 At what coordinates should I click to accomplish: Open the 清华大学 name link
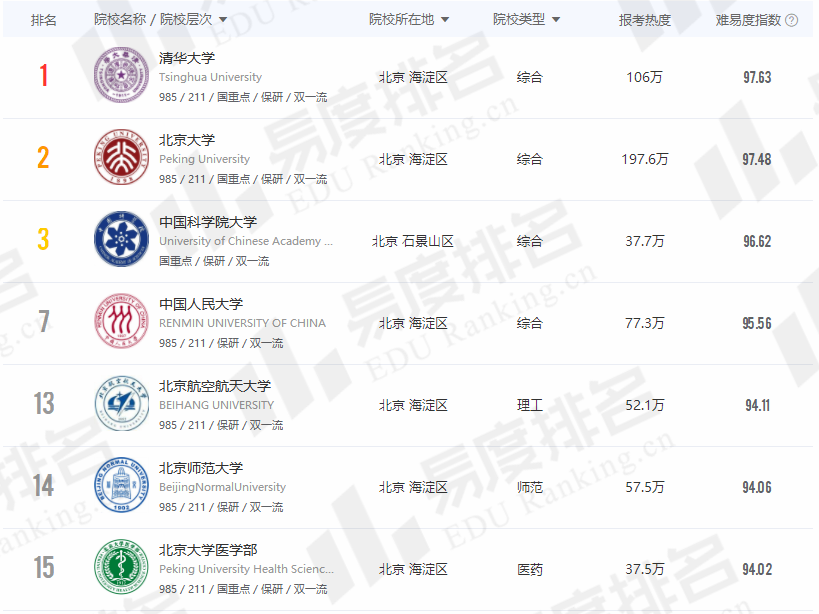[187, 58]
